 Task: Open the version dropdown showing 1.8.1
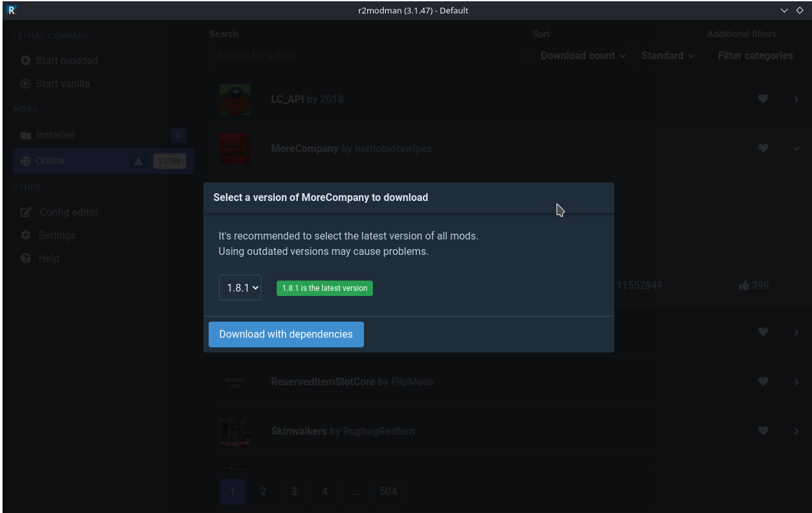240,288
